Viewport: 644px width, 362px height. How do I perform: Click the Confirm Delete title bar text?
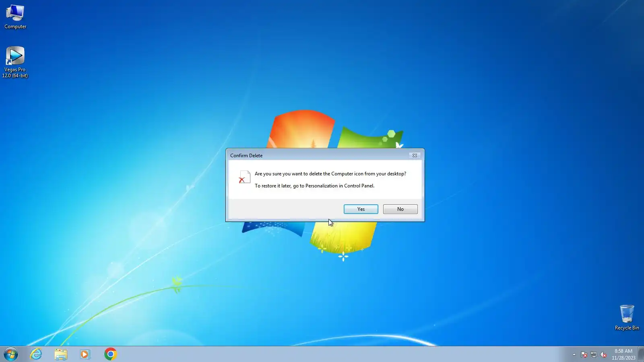point(246,156)
